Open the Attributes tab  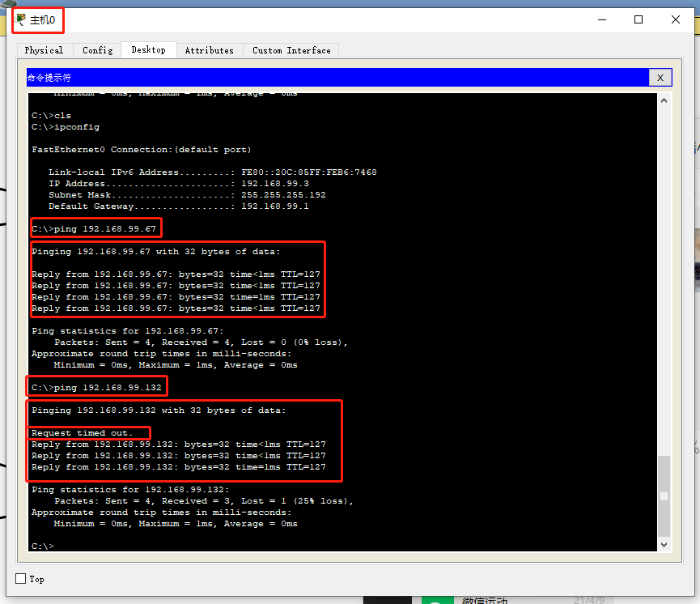(209, 50)
